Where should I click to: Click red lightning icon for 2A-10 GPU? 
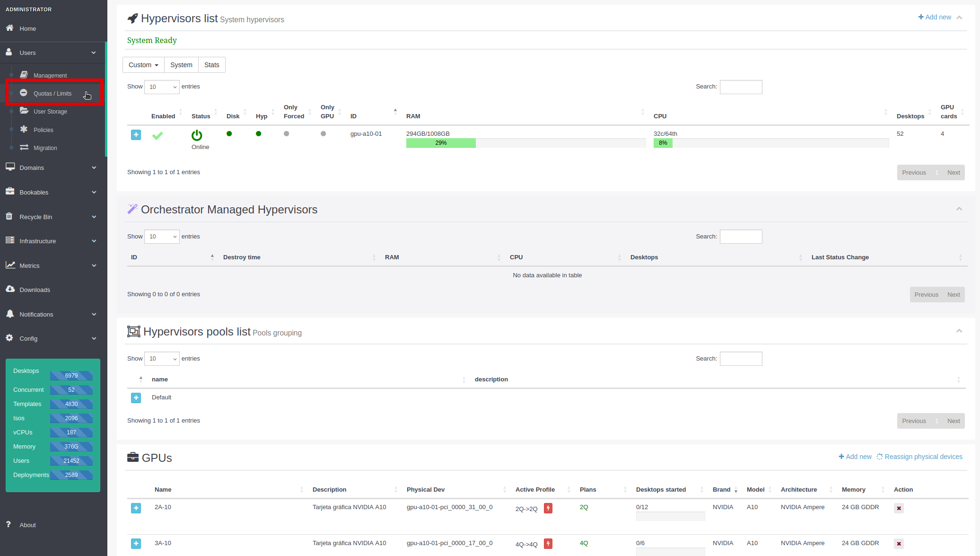point(548,508)
